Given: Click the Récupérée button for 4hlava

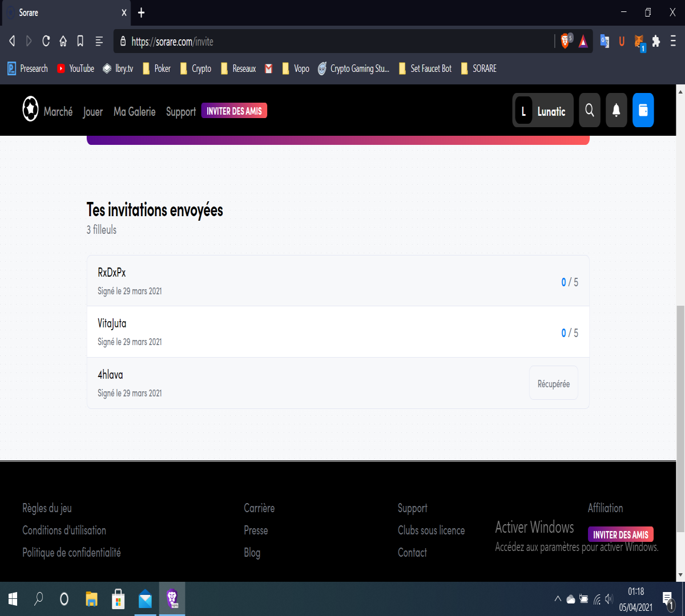Looking at the screenshot, I should pos(554,383).
